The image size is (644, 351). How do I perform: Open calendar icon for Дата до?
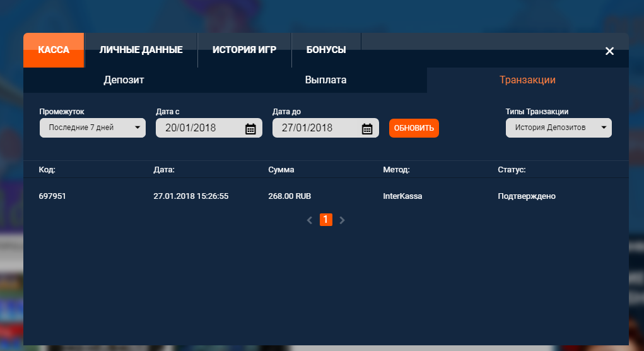[367, 129]
